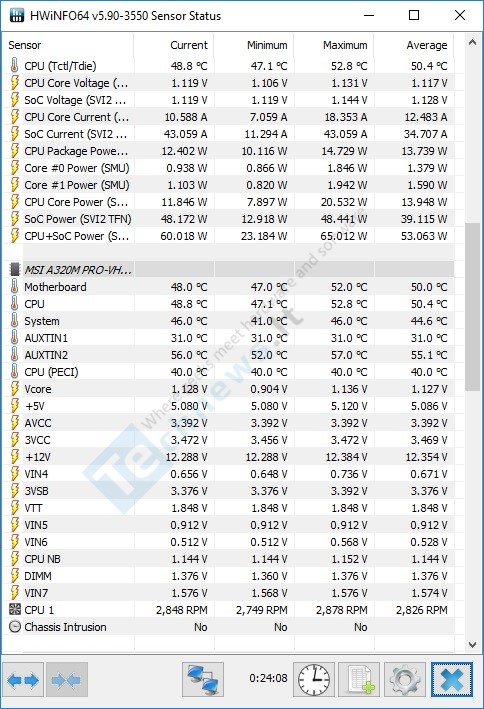Start logging with the sheet-plus icon
The height and width of the screenshot is (709, 484).
coord(359,679)
